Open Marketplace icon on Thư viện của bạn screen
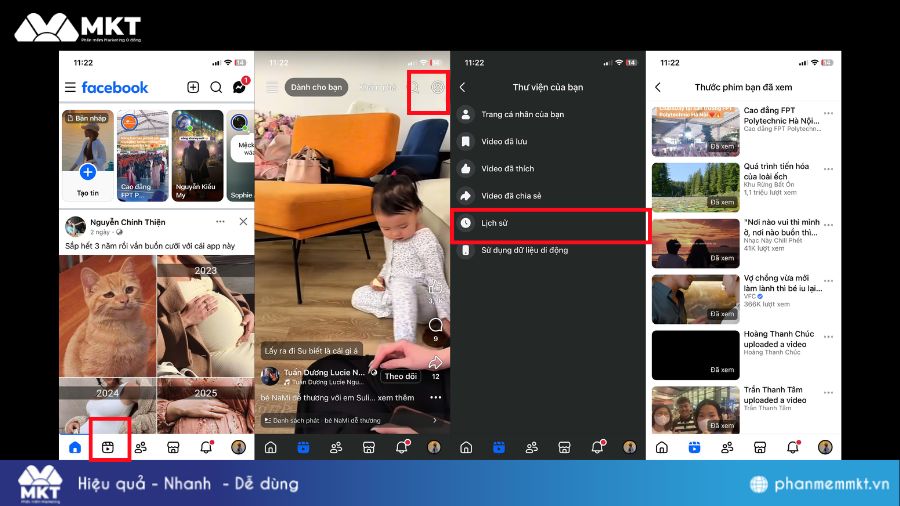The image size is (900, 506). click(564, 447)
